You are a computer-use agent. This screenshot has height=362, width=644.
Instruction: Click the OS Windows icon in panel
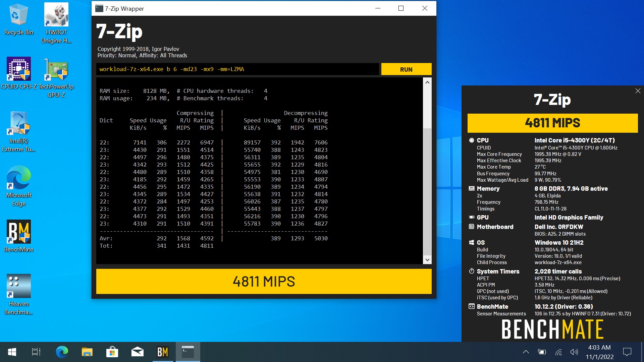coord(472,242)
